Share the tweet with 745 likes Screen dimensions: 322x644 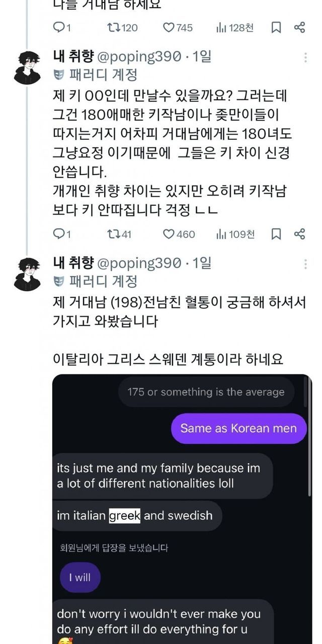[x=299, y=28]
